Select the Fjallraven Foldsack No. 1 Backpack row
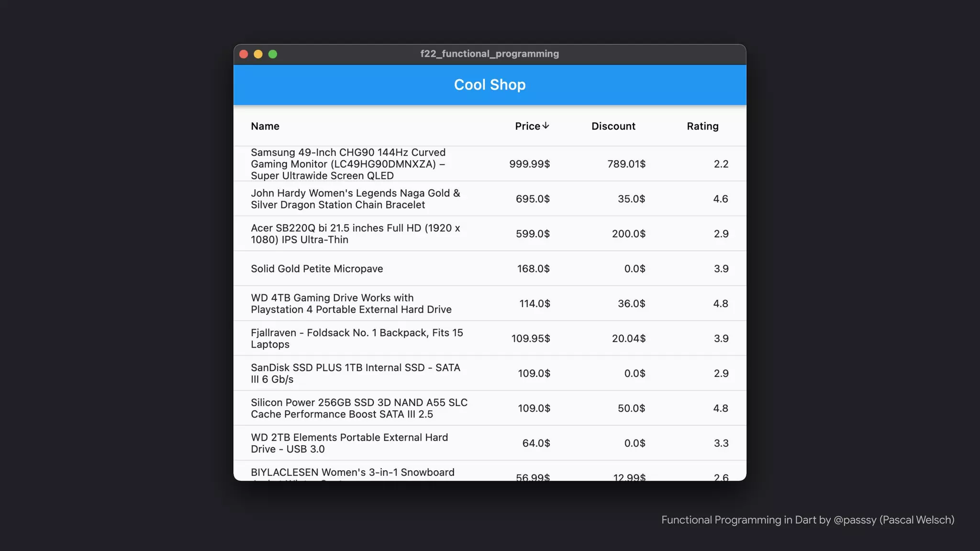Image resolution: width=980 pixels, height=551 pixels. pyautogui.click(x=490, y=338)
